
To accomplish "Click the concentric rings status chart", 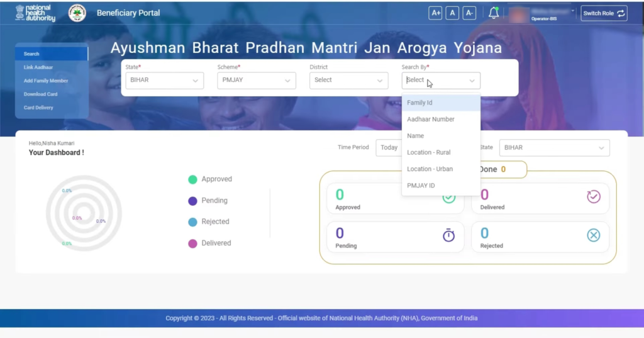I will pyautogui.click(x=84, y=213).
